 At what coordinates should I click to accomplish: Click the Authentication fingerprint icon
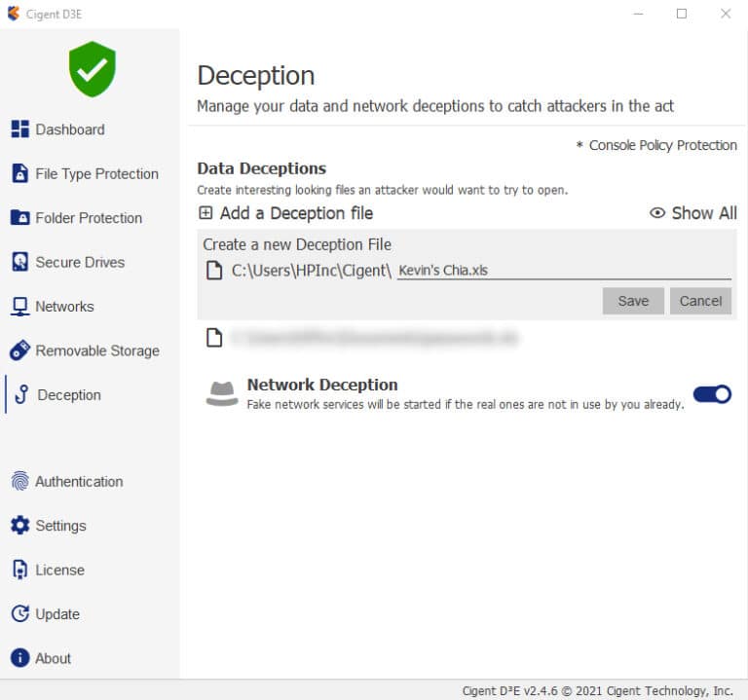(x=20, y=481)
